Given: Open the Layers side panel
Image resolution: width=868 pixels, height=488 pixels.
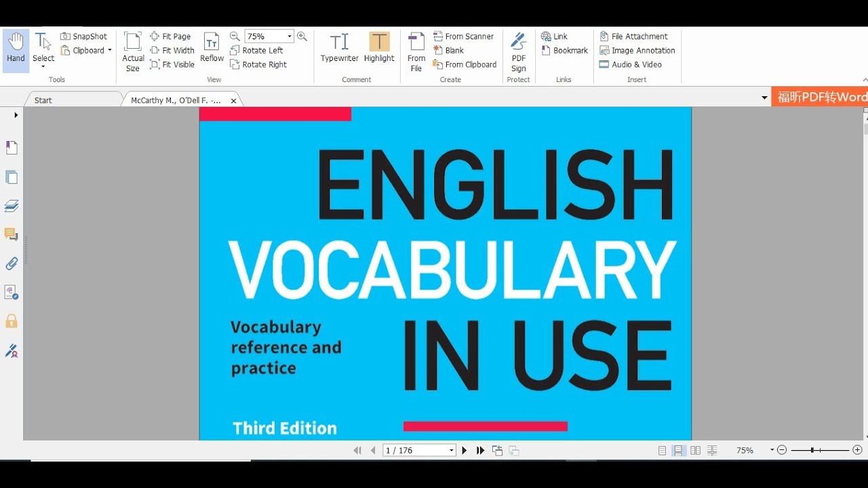Looking at the screenshot, I should pos(12,205).
